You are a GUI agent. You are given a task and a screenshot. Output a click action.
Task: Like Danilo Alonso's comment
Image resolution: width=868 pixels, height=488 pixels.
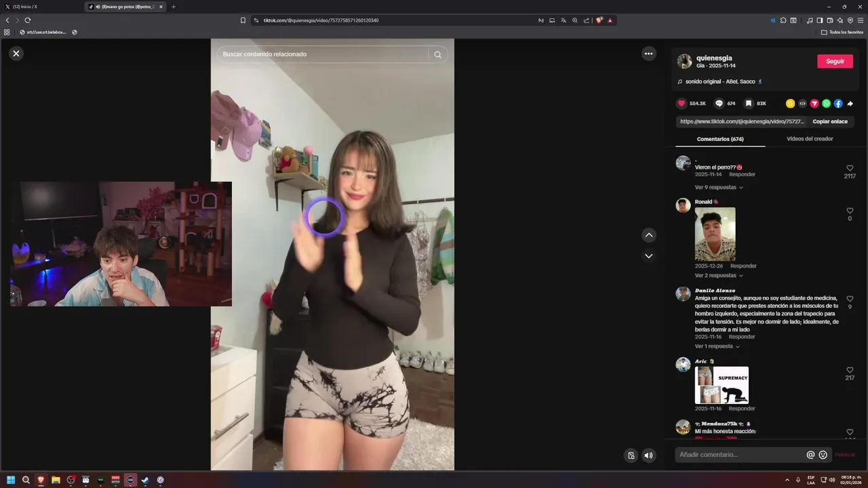(x=850, y=299)
